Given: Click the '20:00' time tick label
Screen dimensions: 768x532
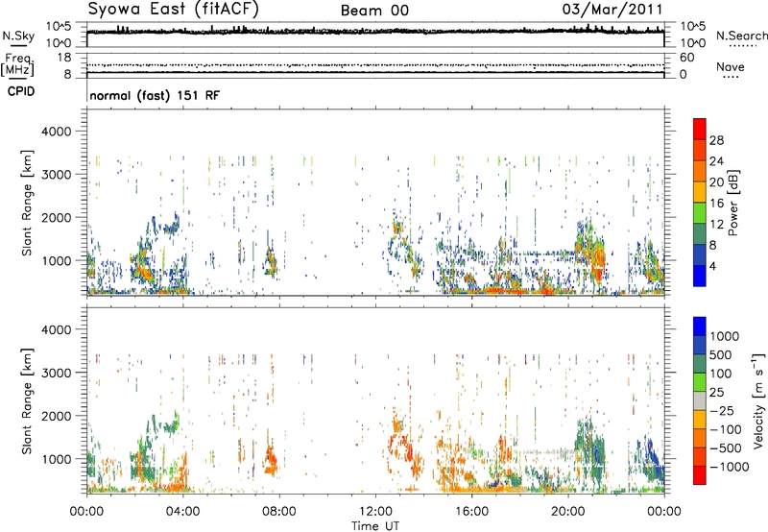Looking at the screenshot, I should (567, 511).
